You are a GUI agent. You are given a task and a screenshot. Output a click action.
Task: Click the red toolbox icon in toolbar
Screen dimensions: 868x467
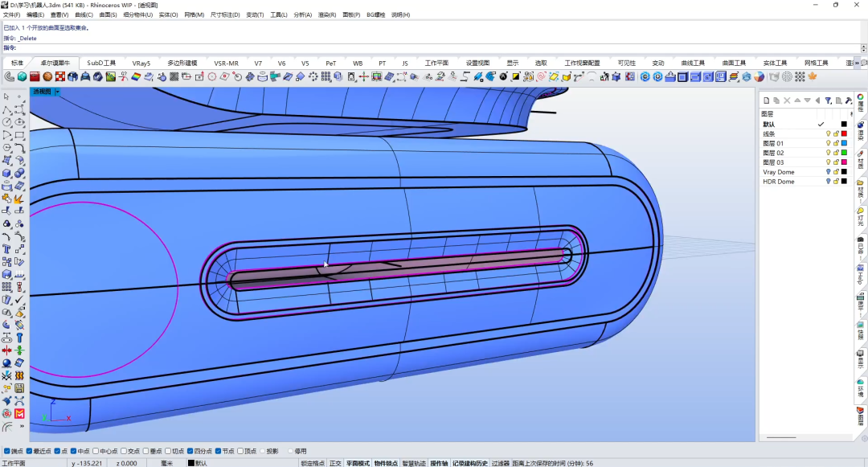[x=35, y=77]
